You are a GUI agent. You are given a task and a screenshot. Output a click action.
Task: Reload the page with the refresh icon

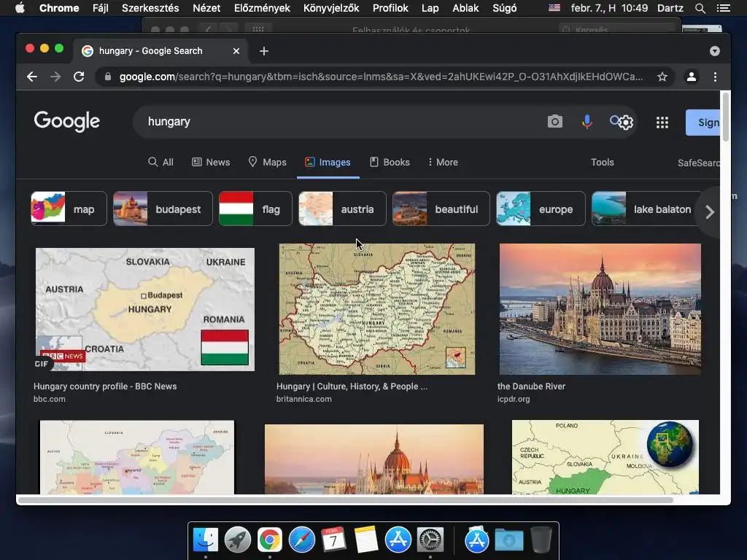79,77
